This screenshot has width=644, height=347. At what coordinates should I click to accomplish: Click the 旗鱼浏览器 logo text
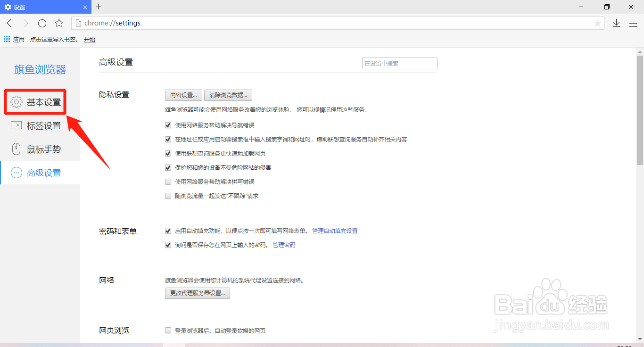40,70
